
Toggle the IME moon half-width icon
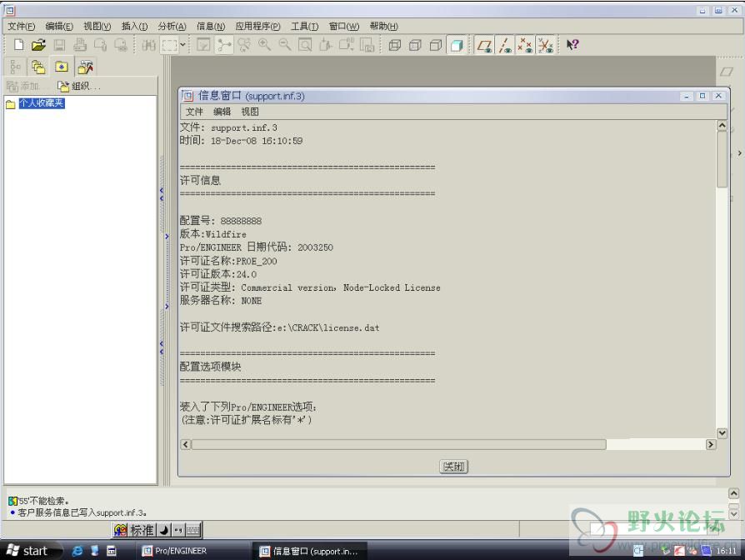point(164,530)
